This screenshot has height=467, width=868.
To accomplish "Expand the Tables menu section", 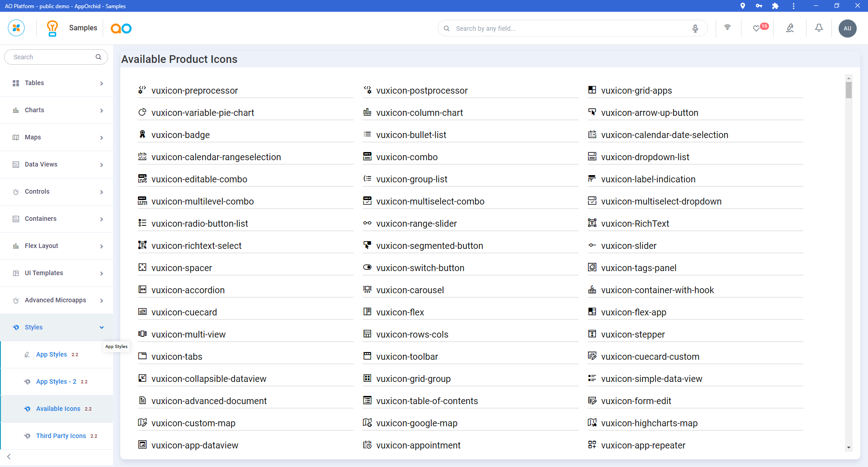I will click(57, 83).
